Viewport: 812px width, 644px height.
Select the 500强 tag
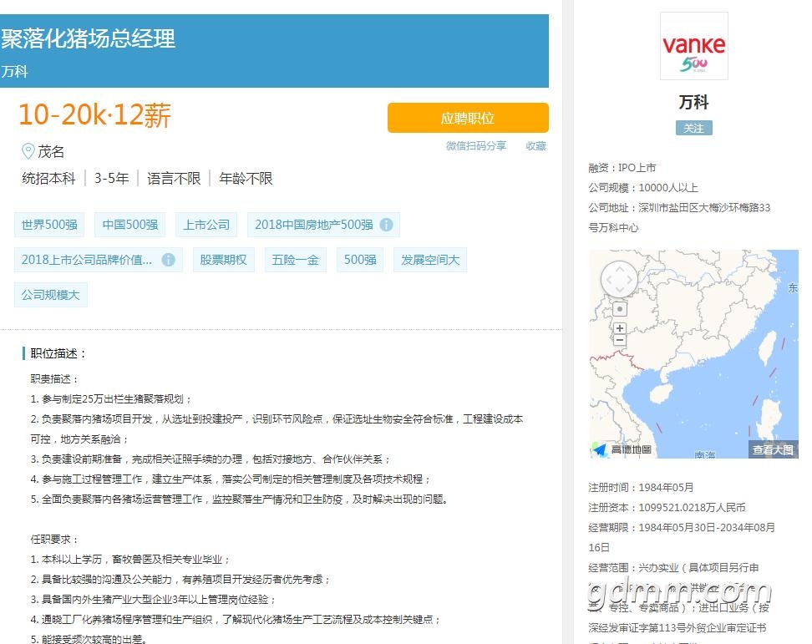pyautogui.click(x=360, y=260)
